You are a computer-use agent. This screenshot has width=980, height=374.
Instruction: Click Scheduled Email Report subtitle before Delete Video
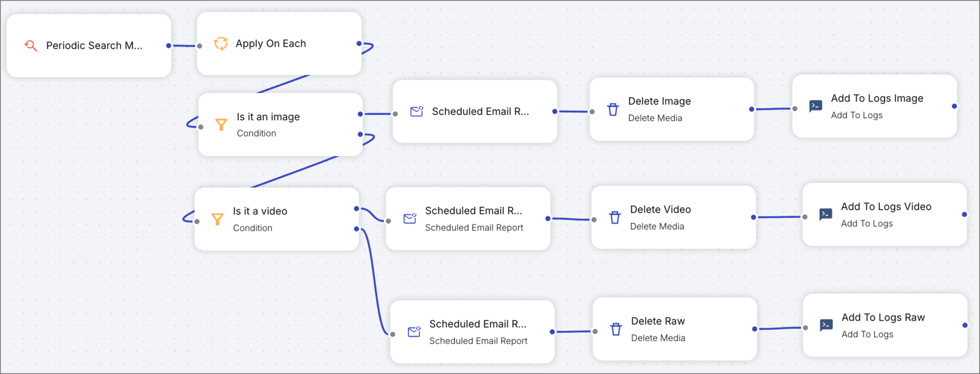[474, 228]
